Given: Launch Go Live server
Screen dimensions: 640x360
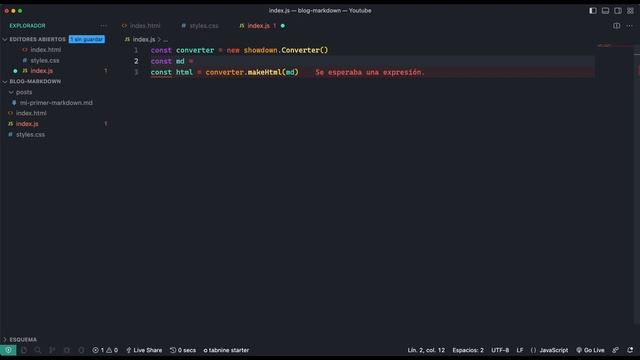Looking at the screenshot, I should [590, 350].
